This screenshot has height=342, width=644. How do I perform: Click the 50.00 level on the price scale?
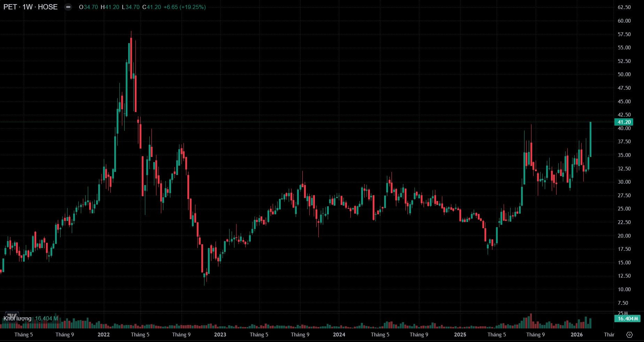624,74
